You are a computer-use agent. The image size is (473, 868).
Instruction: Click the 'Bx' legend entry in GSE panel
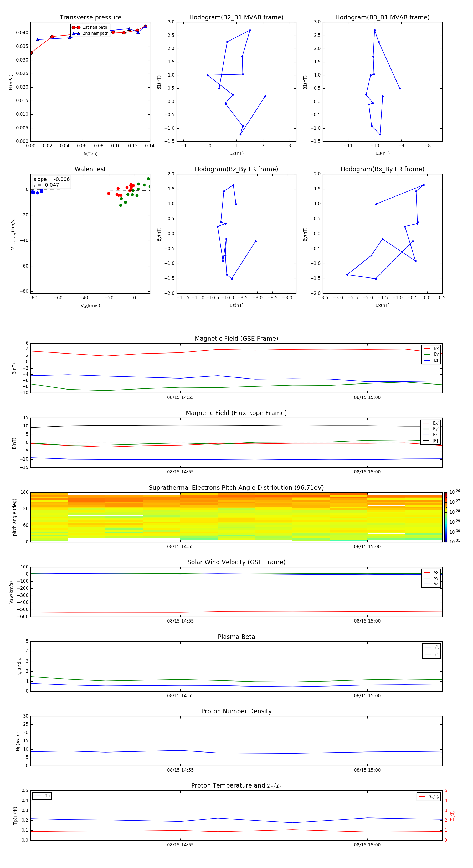(431, 349)
